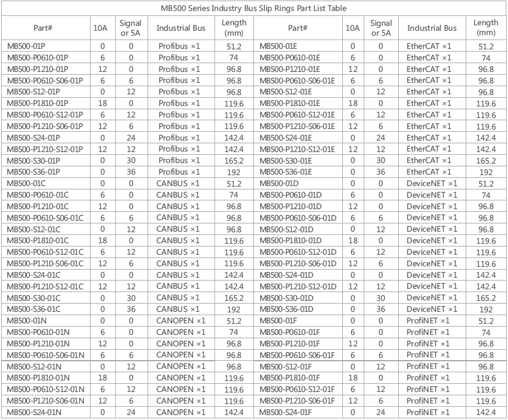
Task: Select part MB500-P1210-S12-01D
Action: (297, 286)
